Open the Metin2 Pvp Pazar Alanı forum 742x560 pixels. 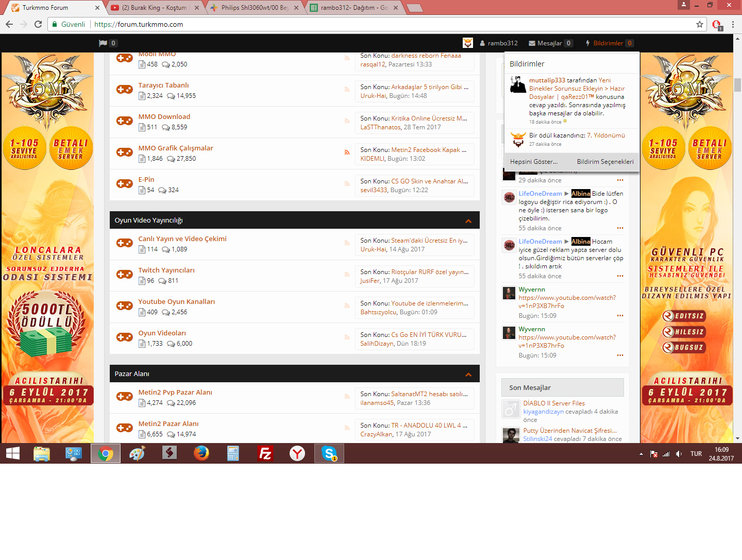click(x=175, y=393)
